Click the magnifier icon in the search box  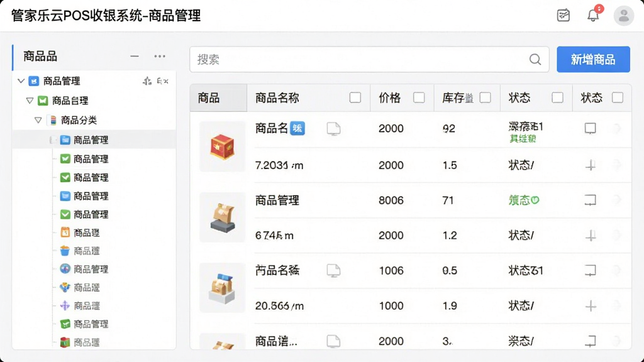[535, 60]
